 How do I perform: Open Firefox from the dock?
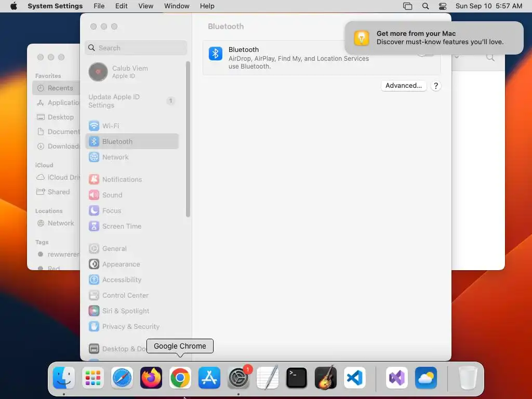coord(151,378)
